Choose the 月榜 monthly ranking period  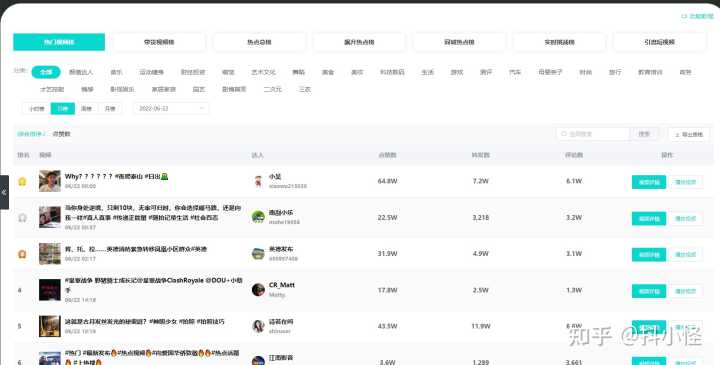point(110,109)
